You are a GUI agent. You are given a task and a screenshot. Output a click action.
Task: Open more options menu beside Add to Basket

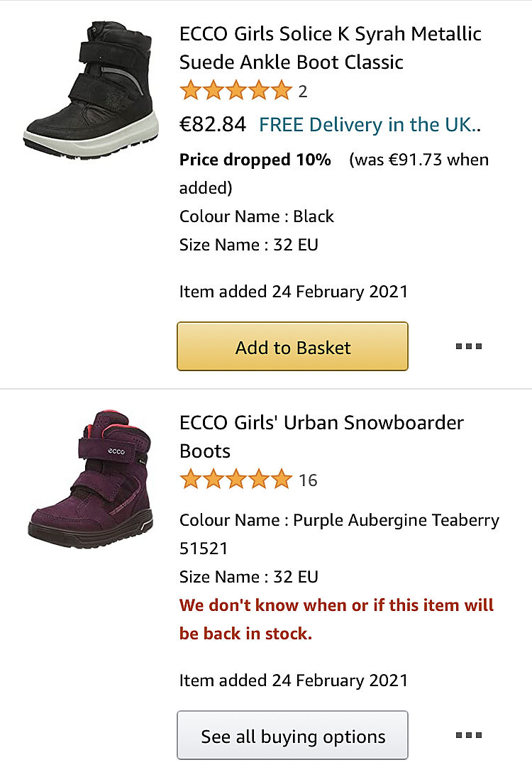click(x=469, y=346)
